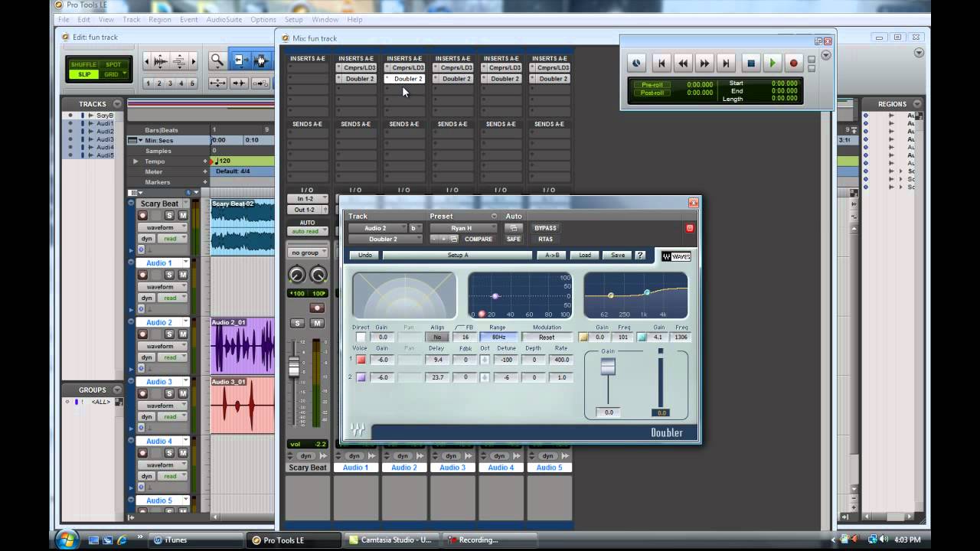
Task: Click the audio zoom waveform button
Action: (x=160, y=61)
